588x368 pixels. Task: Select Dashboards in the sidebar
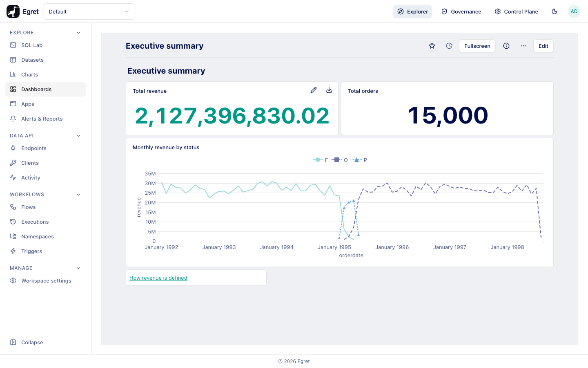[x=45, y=89]
